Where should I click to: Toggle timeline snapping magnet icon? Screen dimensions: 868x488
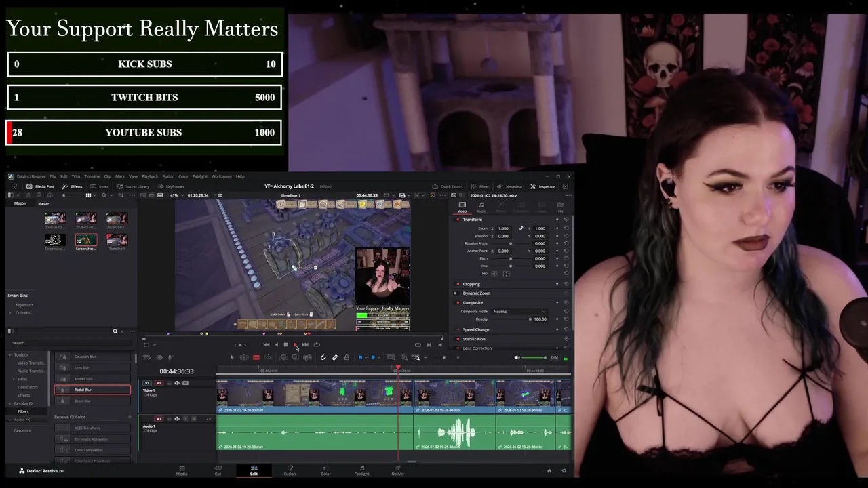pos(323,357)
